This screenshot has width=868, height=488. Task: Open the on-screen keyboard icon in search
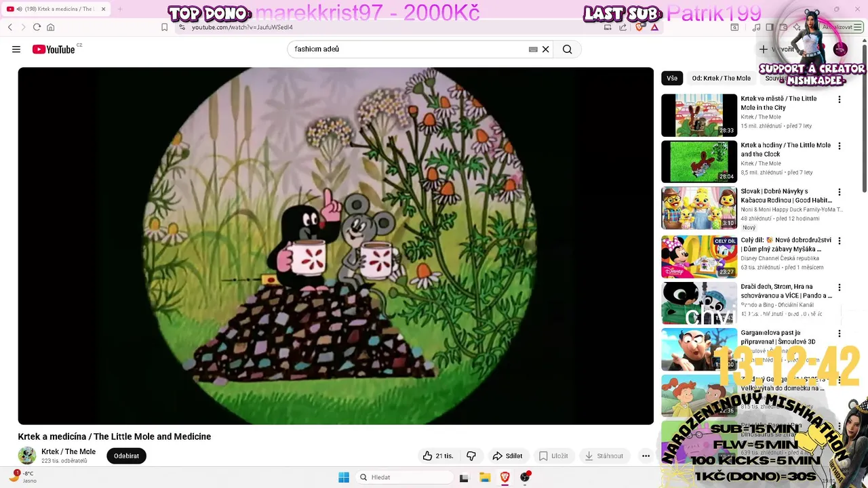533,49
